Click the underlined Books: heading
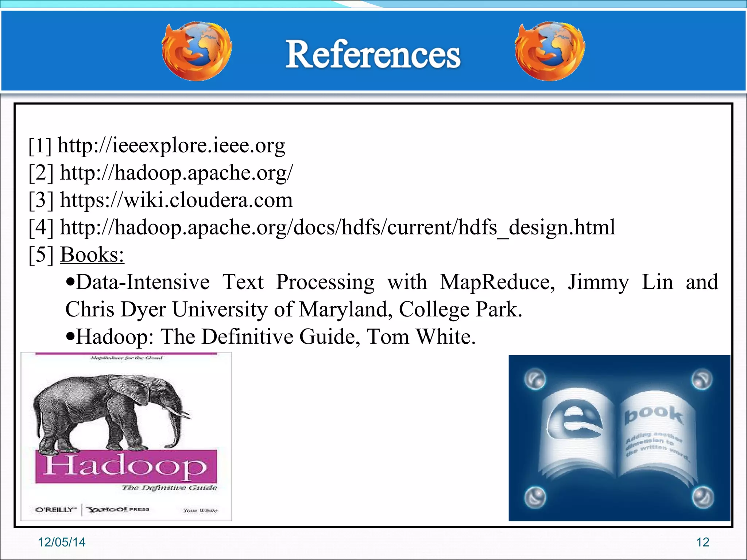The image size is (747, 560). pos(92,254)
